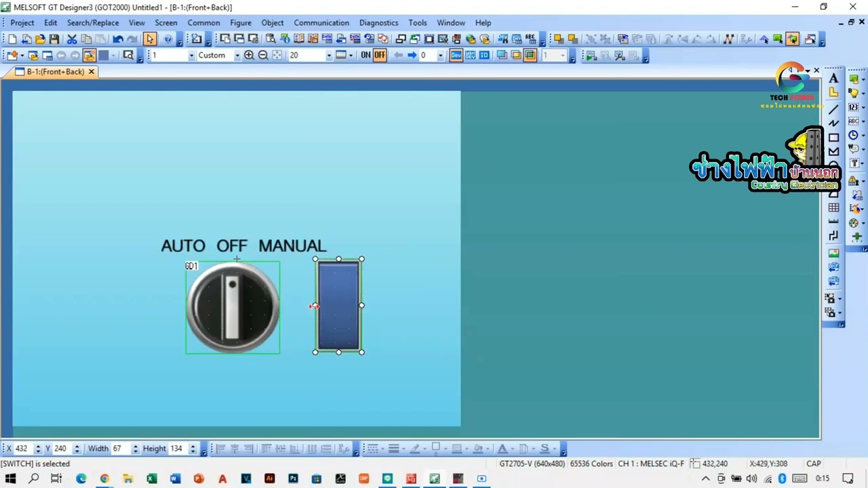Viewport: 868px width, 488px height.
Task: Toggle the front layer display button
Action: click(x=502, y=56)
